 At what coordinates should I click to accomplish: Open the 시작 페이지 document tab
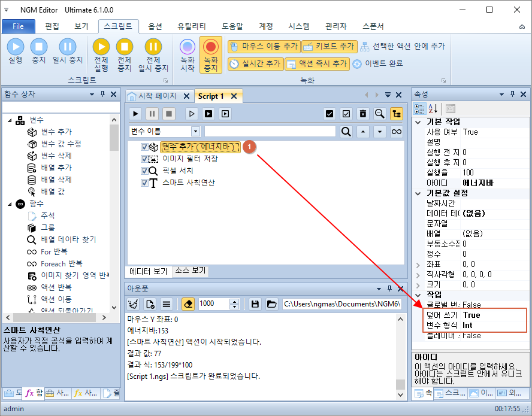pos(157,96)
